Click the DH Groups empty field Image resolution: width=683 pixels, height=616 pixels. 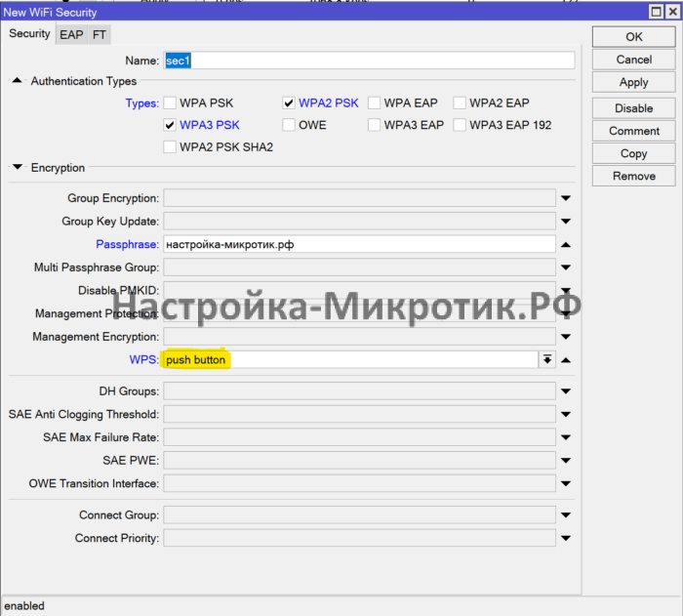click(359, 391)
